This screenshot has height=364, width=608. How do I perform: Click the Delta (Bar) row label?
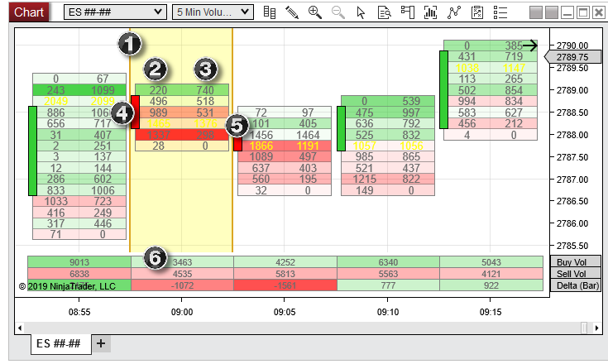click(576, 285)
